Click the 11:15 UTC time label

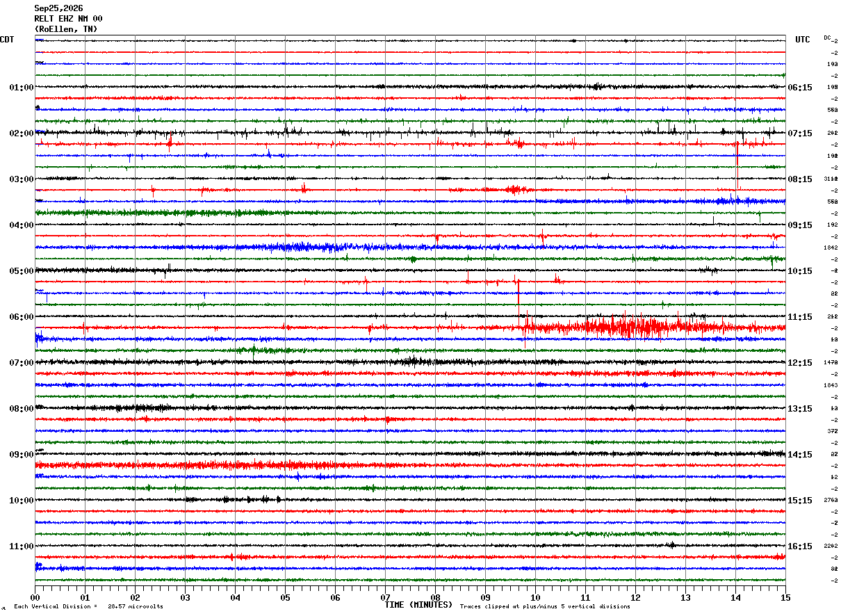coord(800,317)
